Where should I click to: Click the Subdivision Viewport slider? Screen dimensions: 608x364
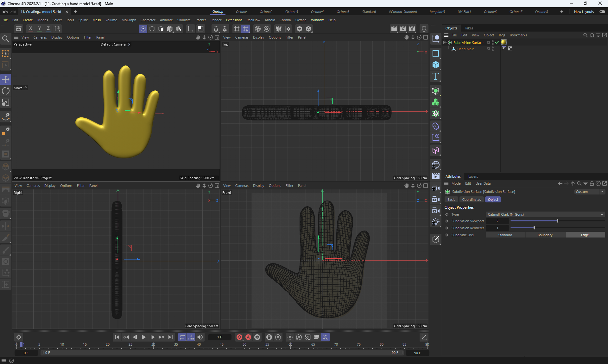click(x=557, y=221)
